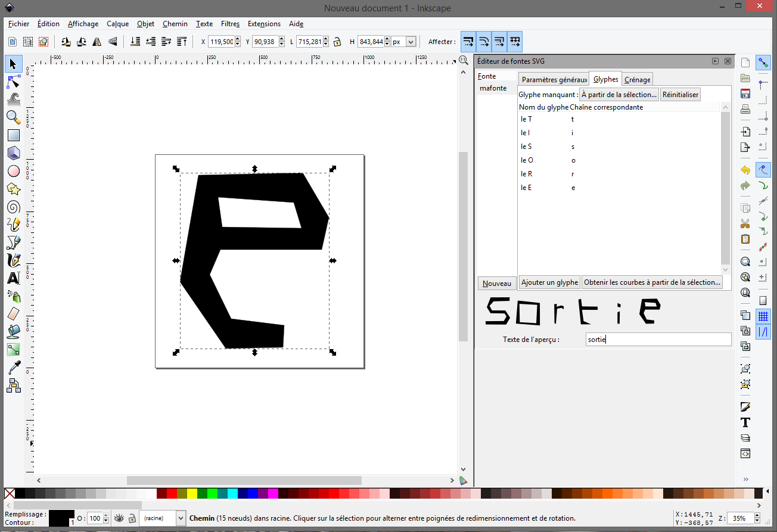
Task: Select the Star polygon tool
Action: pyautogui.click(x=13, y=189)
